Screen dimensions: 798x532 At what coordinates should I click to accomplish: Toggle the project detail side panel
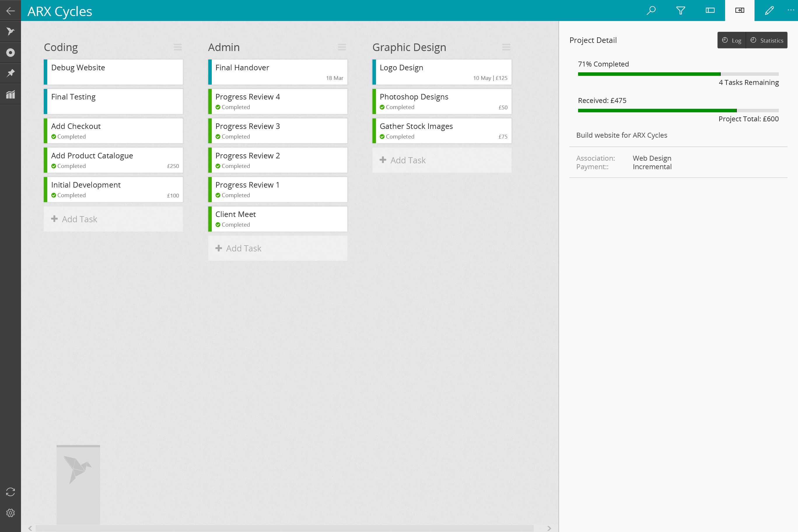click(x=740, y=10)
